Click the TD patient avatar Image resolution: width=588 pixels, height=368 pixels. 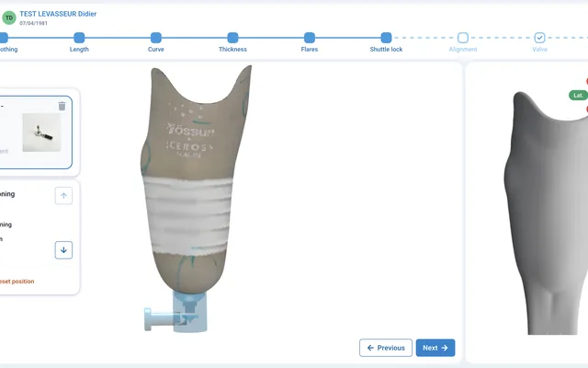point(9,17)
